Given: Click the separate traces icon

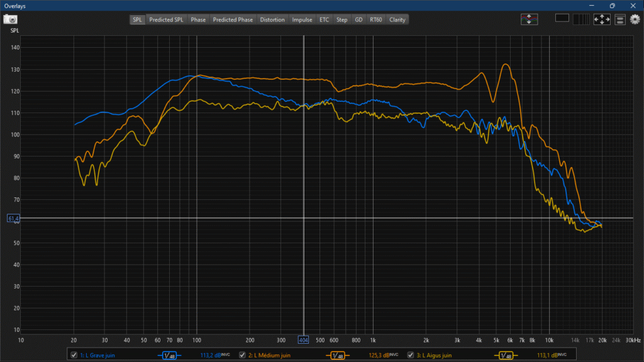Looking at the screenshot, I should [529, 19].
